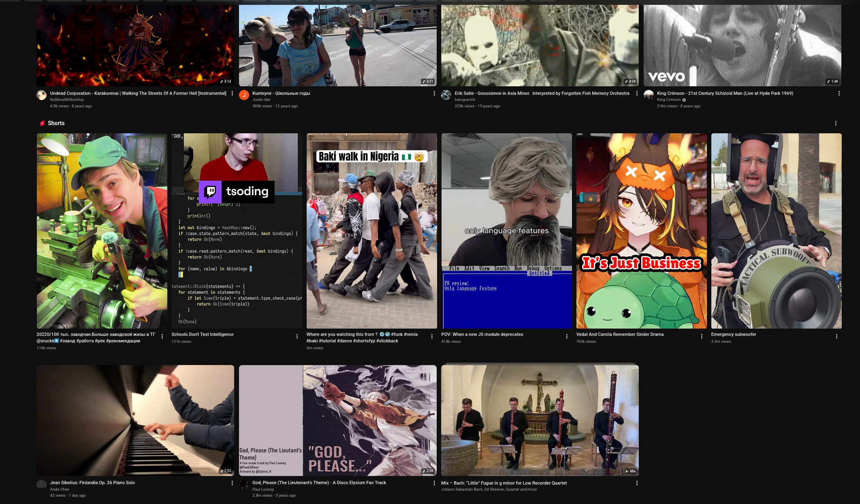Screen dimensions: 860x504
Task: Open menu for Emergency subwoofer short
Action: 837,337
